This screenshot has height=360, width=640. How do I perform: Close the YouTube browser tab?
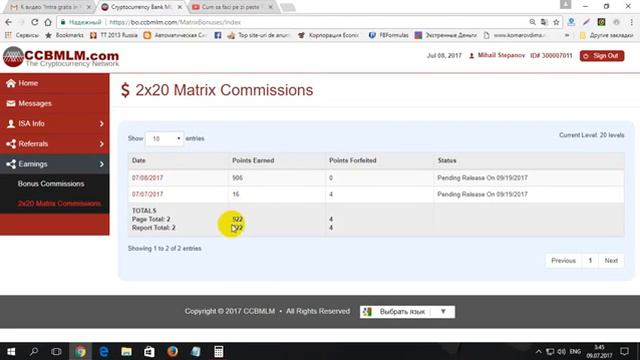(270, 7)
